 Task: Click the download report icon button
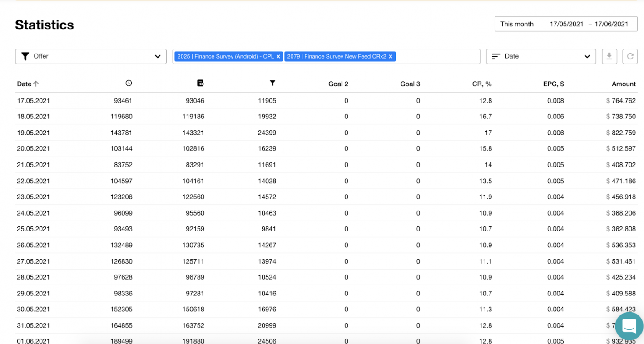[x=609, y=56]
